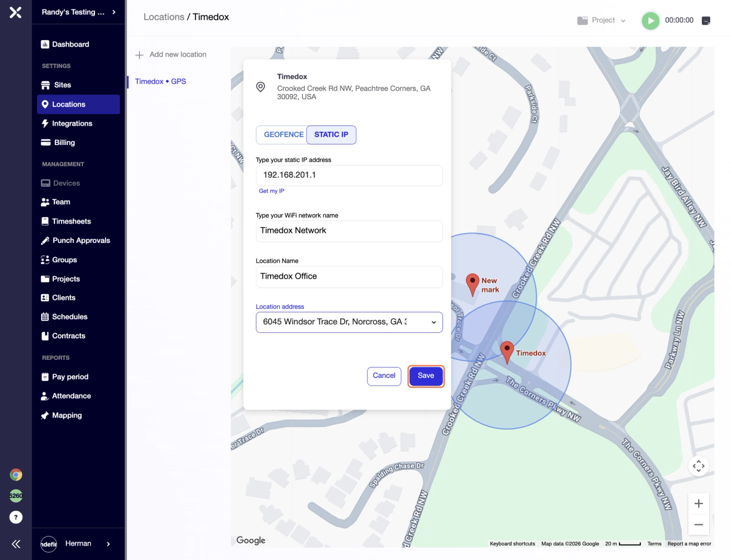Click the plus icon for new location
The image size is (731, 560).
tap(139, 55)
